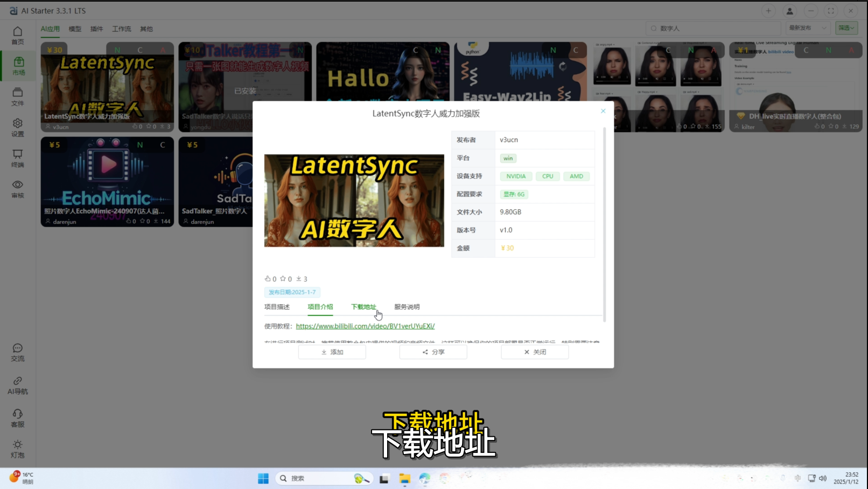Viewport: 868px width, 489px height.
Task: Select the 市场 market sidebar icon
Action: pos(18,66)
